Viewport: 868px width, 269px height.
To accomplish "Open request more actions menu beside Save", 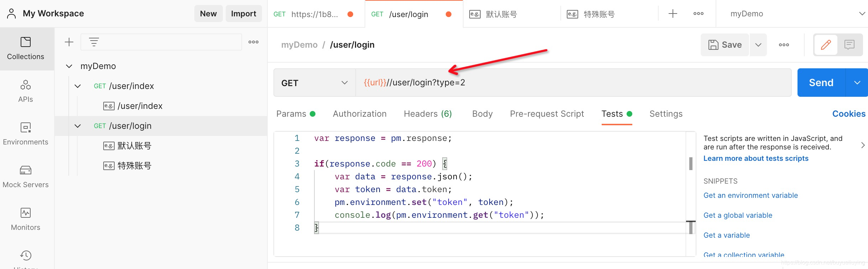I will [x=784, y=45].
